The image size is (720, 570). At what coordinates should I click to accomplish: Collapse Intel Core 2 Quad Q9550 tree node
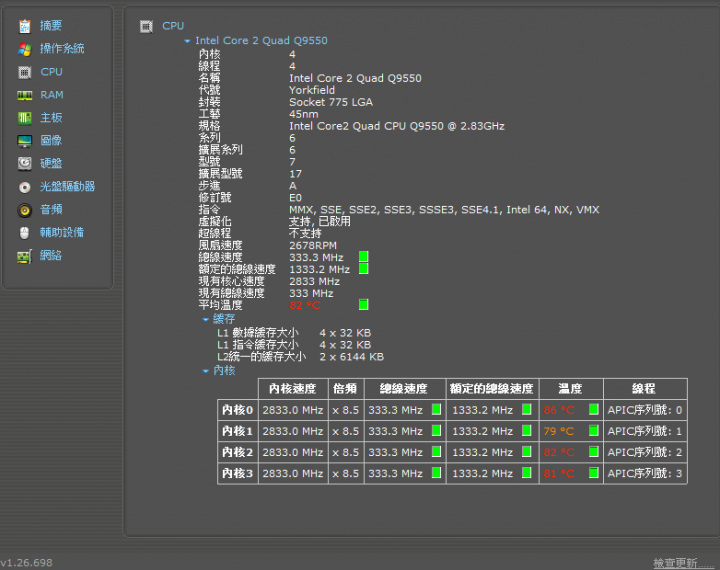[187, 41]
